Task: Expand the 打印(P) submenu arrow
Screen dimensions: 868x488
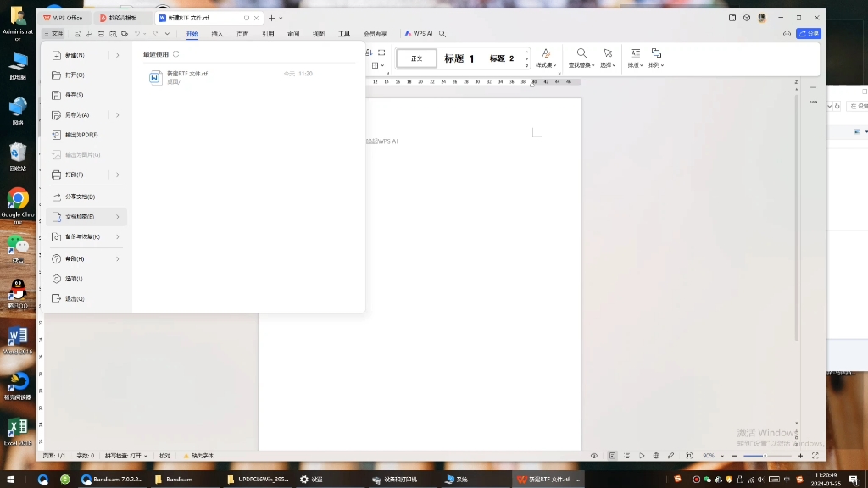Action: pos(117,175)
